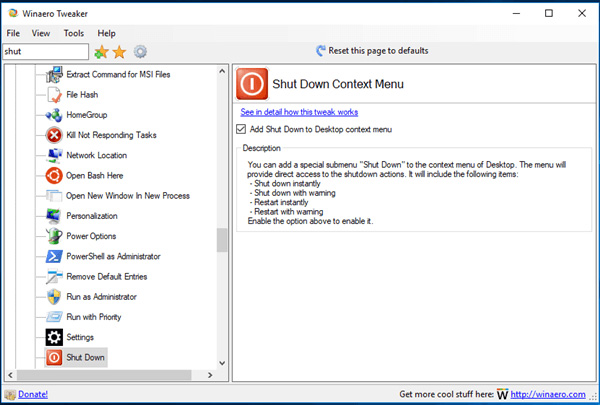This screenshot has height=405, width=600.
Task: Open settings via the toolbar gear icon
Action: coord(140,51)
